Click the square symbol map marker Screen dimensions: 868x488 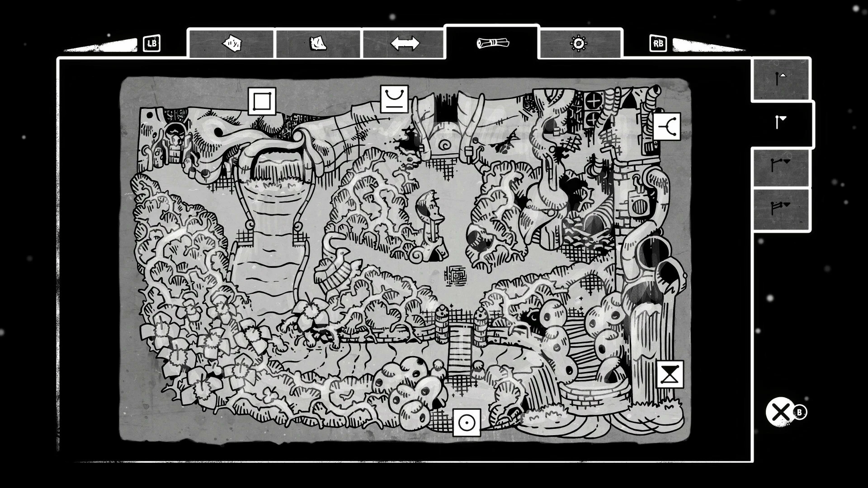pos(262,101)
